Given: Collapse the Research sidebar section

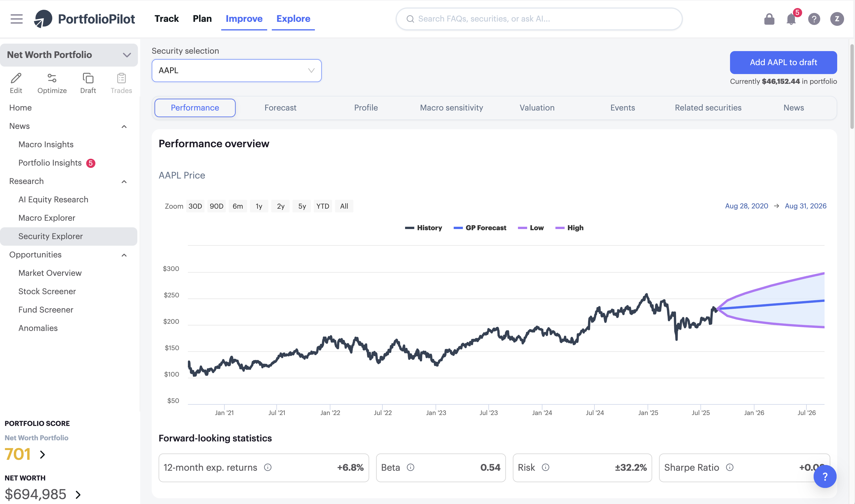Looking at the screenshot, I should (124, 182).
